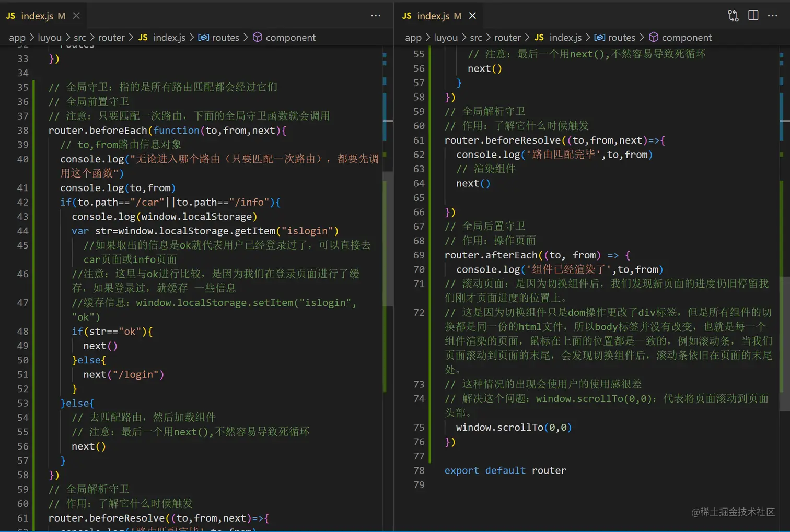Viewport: 790px width, 532px height.
Task: Click line number 38 in left editor
Action: click(22, 131)
